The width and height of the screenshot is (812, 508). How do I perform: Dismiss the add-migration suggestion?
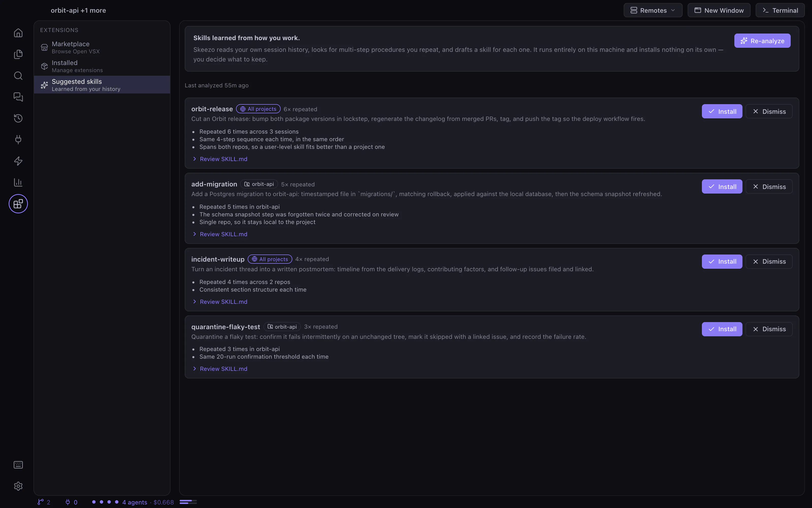pos(769,186)
